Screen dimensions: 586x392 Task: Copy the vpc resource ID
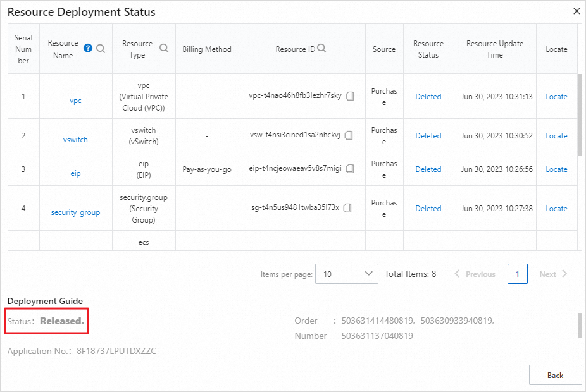(349, 96)
